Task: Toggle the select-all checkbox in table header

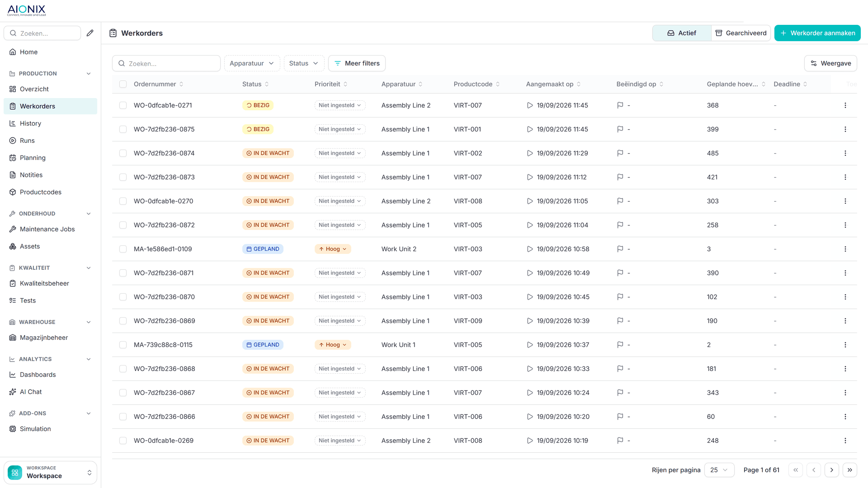Action: coord(123,84)
